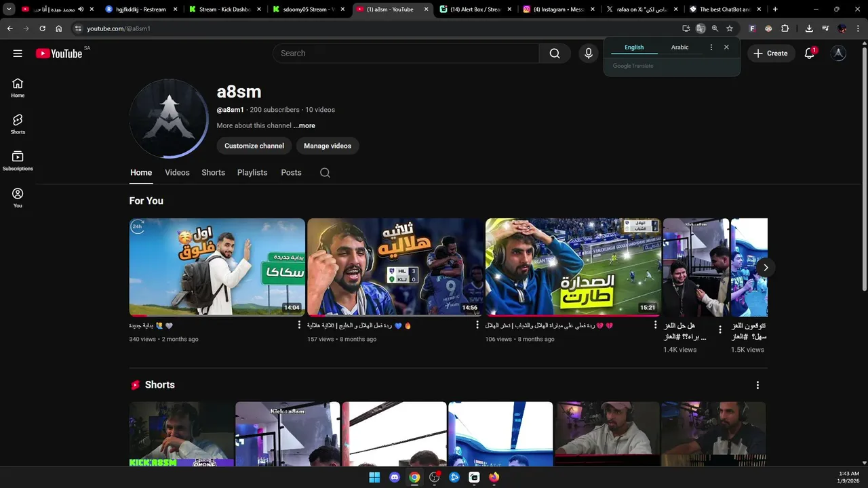This screenshot has width=868, height=488.
Task: Select the channel Home tab
Action: click(x=141, y=173)
